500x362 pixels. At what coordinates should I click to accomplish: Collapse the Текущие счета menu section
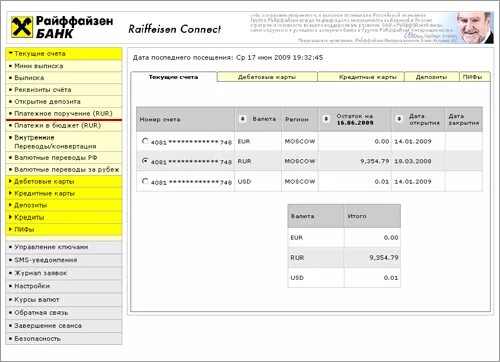coord(64,54)
